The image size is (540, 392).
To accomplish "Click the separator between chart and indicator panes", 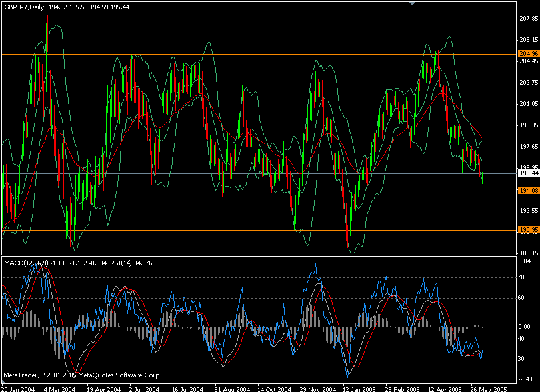I will tap(267, 257).
